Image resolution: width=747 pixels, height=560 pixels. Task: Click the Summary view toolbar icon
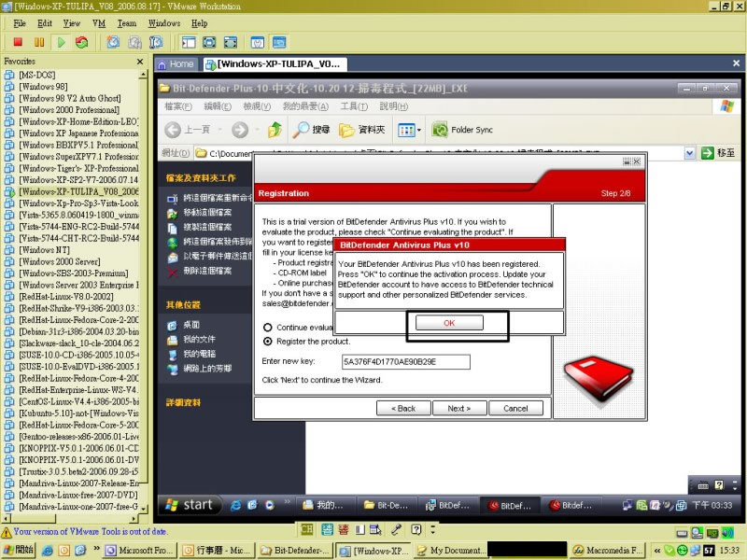pos(258,42)
